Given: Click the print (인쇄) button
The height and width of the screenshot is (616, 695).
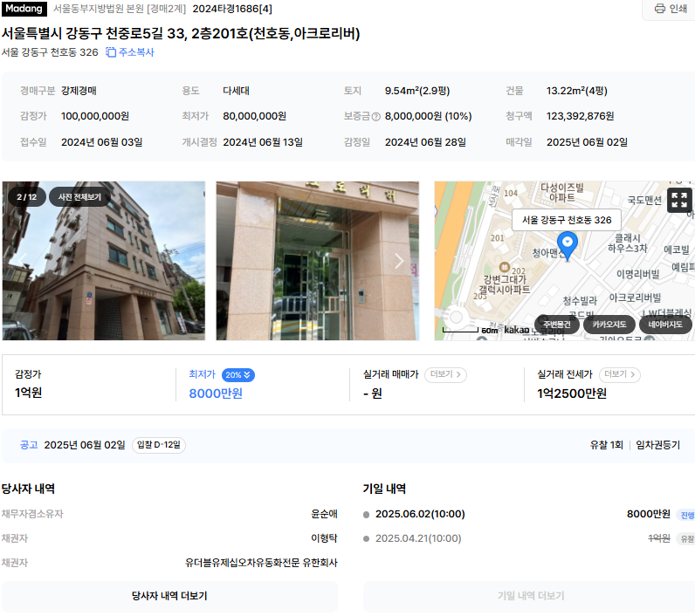Looking at the screenshot, I should click(x=671, y=9).
